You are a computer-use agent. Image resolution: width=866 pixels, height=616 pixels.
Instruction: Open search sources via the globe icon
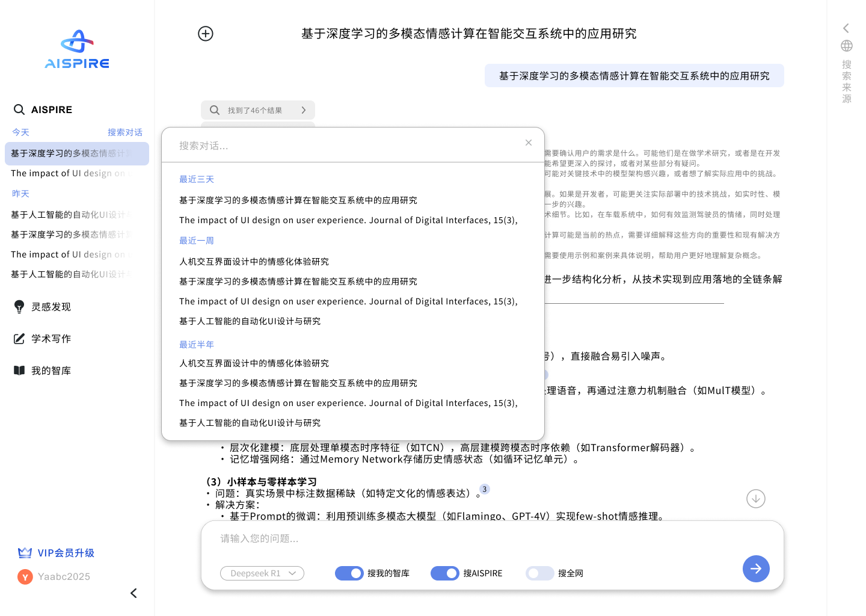[846, 45]
